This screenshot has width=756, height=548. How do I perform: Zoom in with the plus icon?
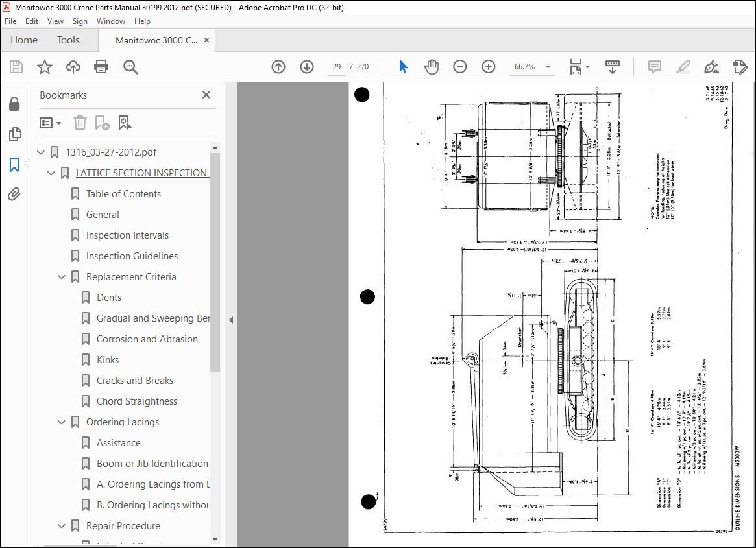tap(489, 67)
